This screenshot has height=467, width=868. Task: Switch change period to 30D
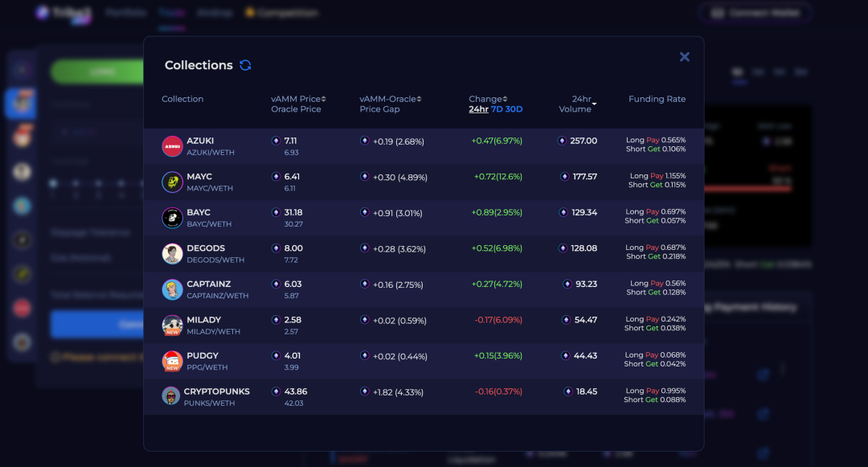514,109
